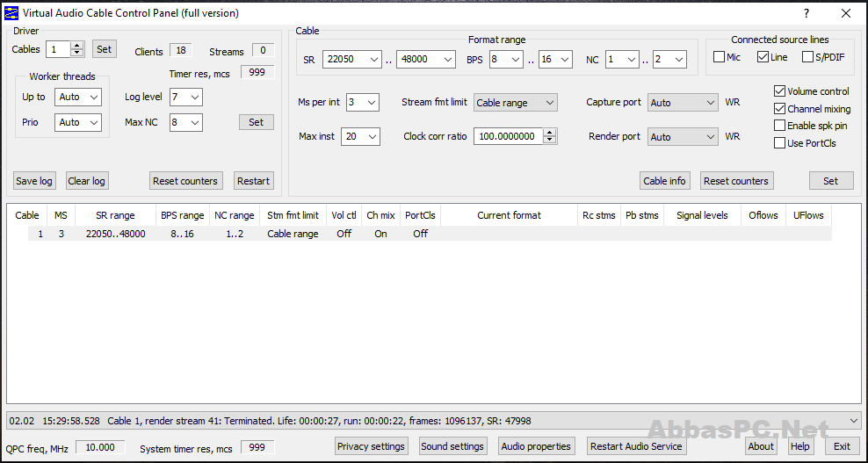
Task: Open minimum NC dropdown showing 1
Action: click(622, 59)
